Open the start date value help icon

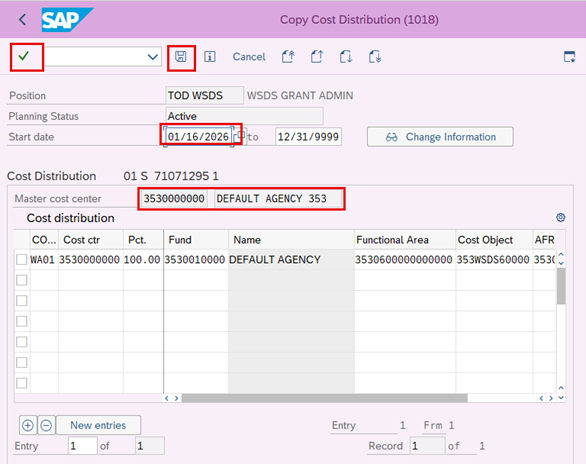240,137
